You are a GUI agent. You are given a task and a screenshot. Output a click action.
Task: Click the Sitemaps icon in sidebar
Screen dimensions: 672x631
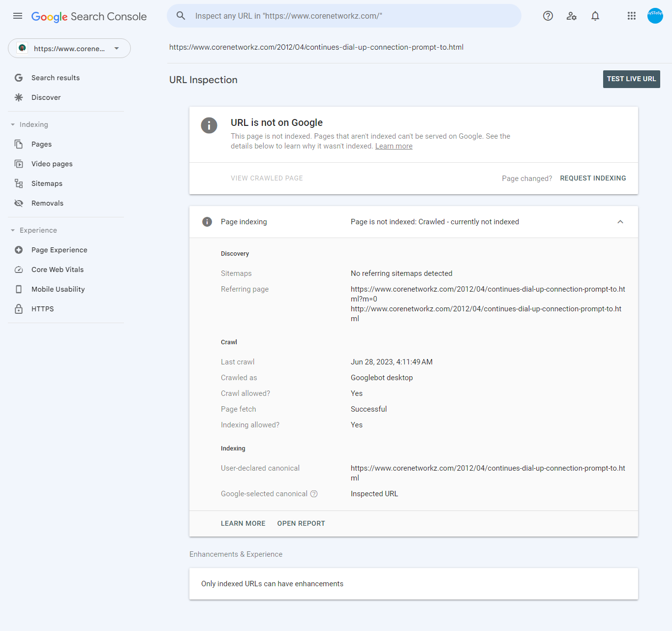click(x=19, y=183)
